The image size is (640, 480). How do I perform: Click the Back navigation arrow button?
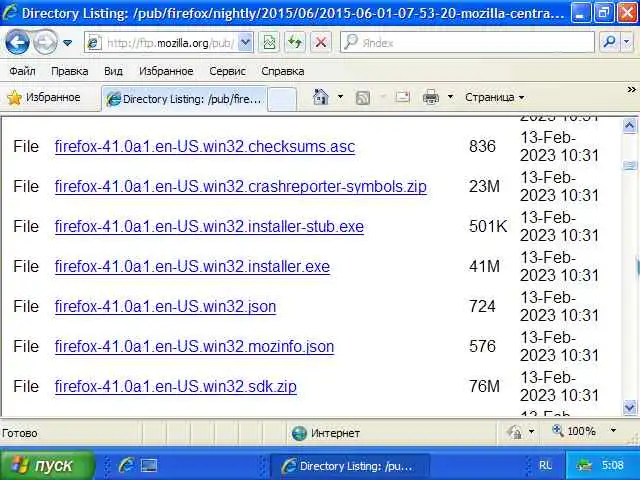point(17,42)
